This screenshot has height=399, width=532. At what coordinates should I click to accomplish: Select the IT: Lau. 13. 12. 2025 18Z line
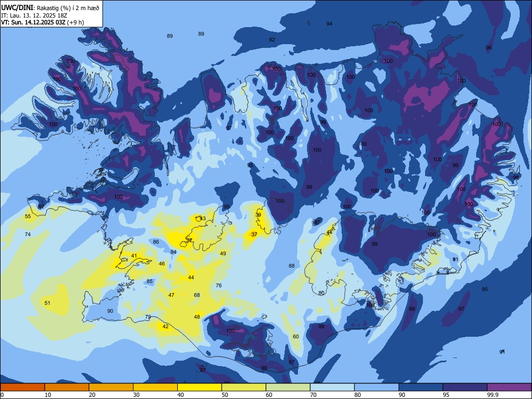pyautogui.click(x=34, y=15)
